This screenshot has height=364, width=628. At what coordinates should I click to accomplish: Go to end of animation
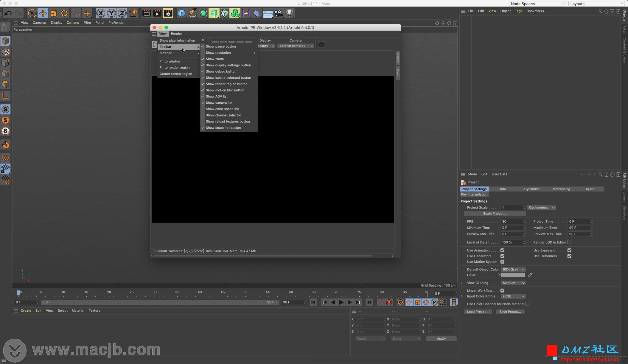[369, 302]
